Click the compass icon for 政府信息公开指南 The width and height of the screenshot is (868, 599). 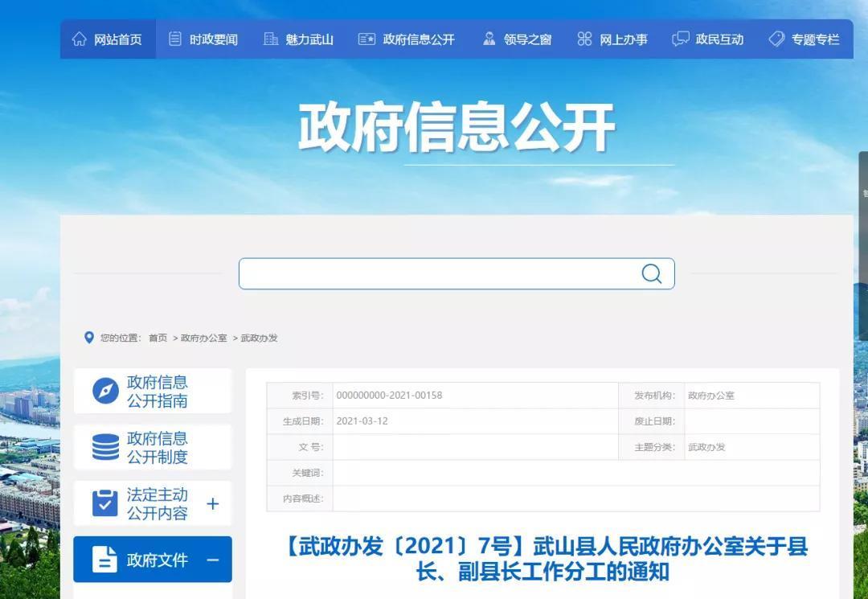[105, 392]
